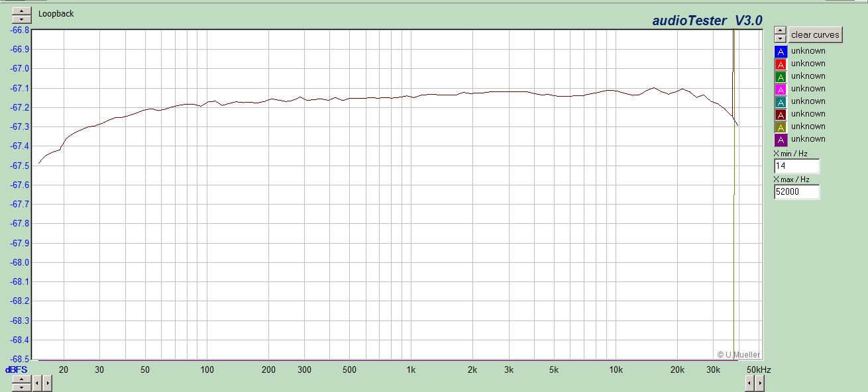The image size is (868, 392).
Task: Click the X min / Hz field
Action: pos(796,166)
